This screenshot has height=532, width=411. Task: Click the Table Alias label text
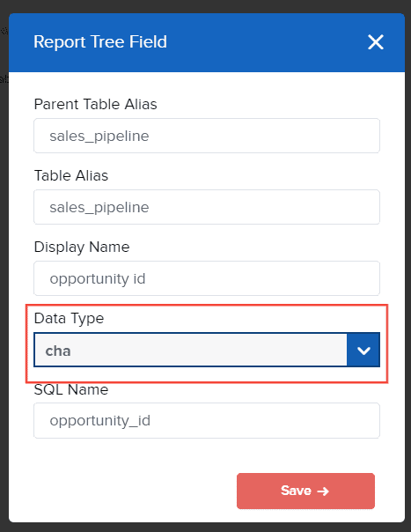click(x=71, y=176)
